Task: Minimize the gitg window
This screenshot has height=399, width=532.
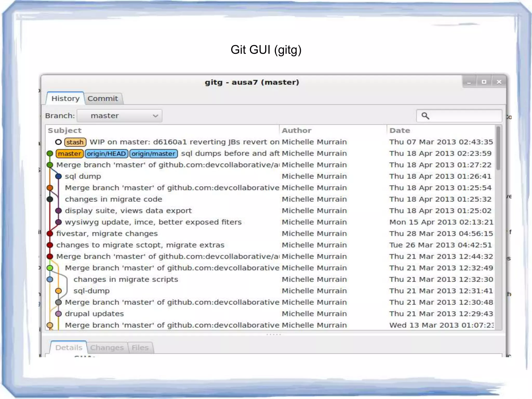Action: [x=469, y=82]
